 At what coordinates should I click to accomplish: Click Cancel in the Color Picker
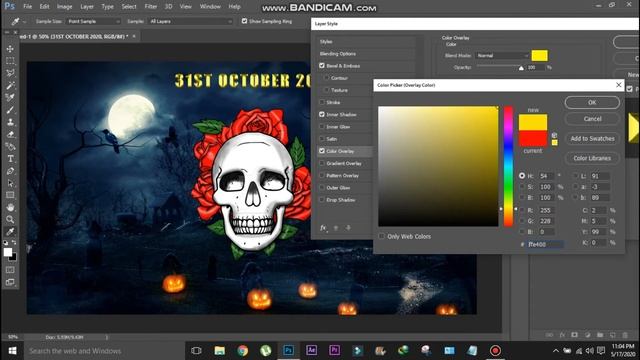click(592, 119)
